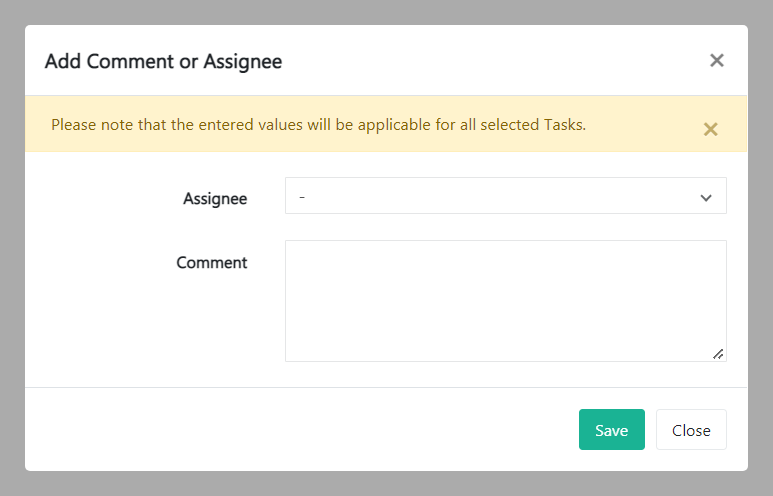
Task: Click the Comment field label
Action: (212, 263)
